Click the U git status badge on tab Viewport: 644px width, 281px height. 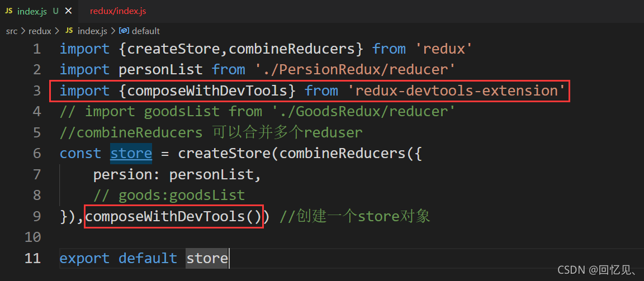55,12
